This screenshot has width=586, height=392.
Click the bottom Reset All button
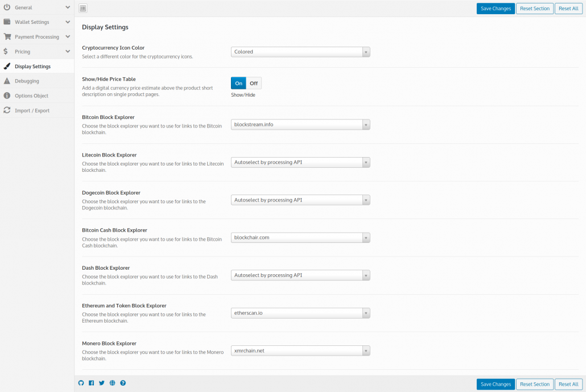point(568,384)
